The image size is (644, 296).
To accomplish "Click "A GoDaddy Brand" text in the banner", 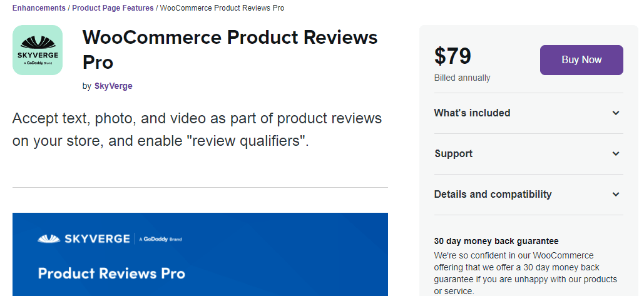I will pyautogui.click(x=160, y=239).
